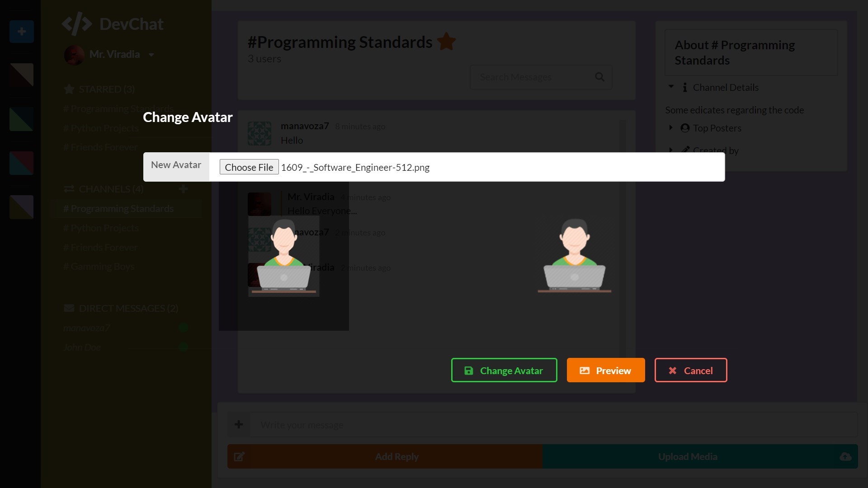Click the DevChat code logo icon

point(76,24)
